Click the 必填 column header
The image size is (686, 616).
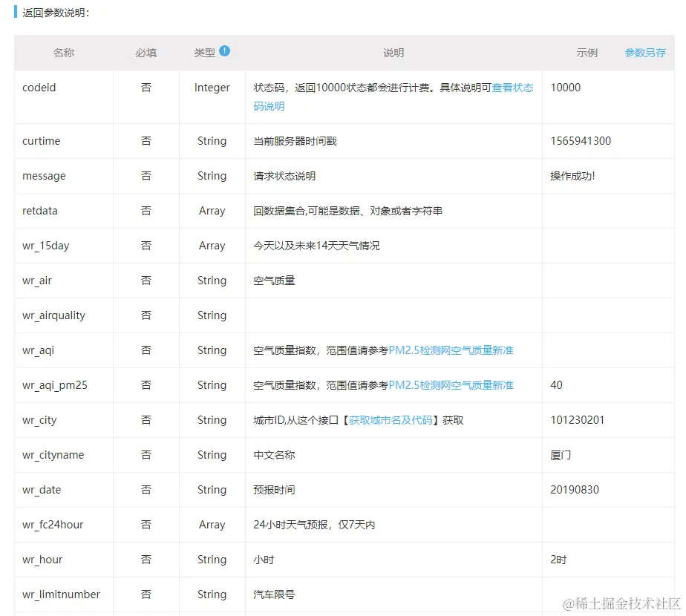pyautogui.click(x=146, y=52)
